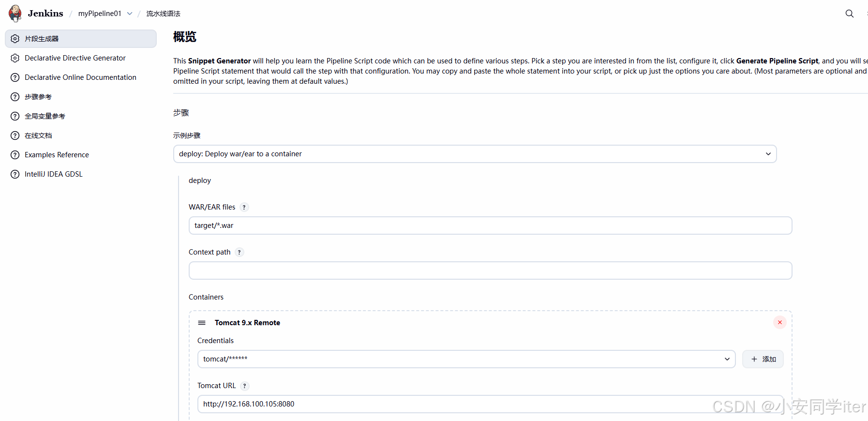
Task: Remove the Tomcat 9.x Remote container
Action: pos(779,322)
